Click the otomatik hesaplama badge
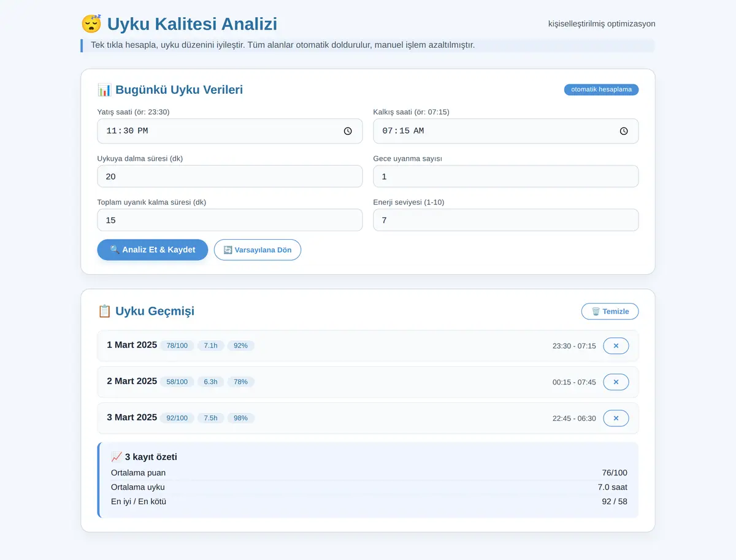The image size is (736, 560). 601,90
